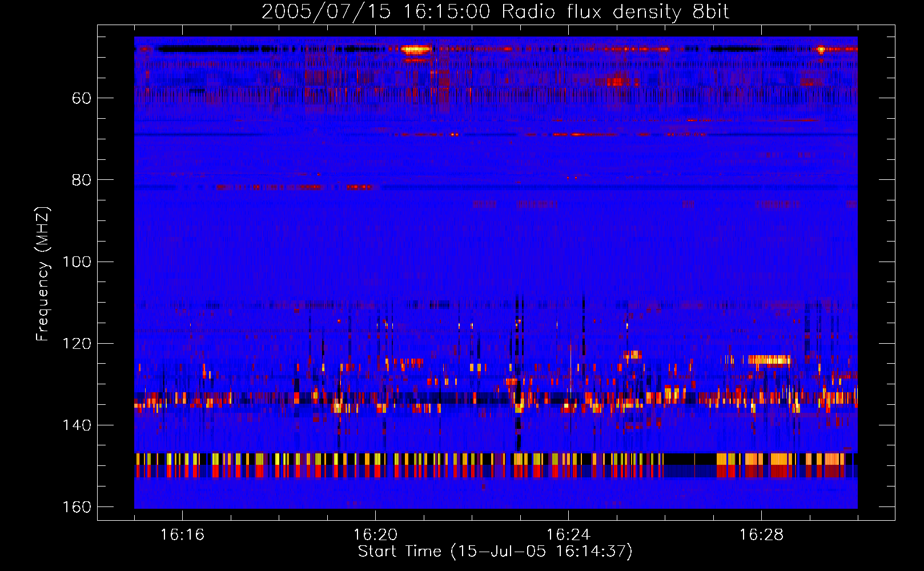
Task: Click the 60 frequency tick label
Action: [x=82, y=99]
